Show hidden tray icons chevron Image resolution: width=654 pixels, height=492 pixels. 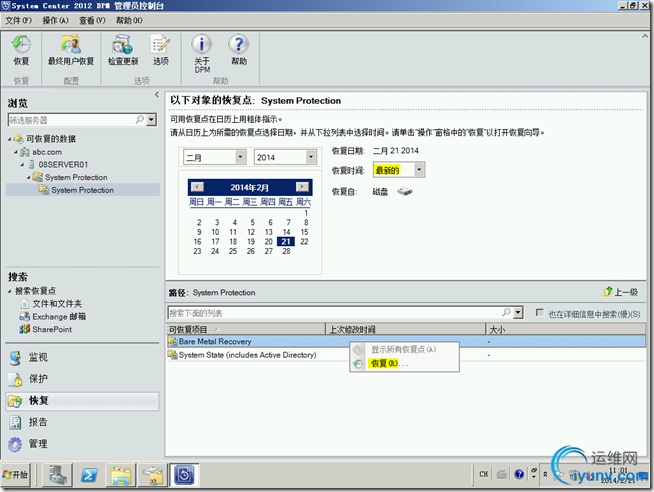point(545,474)
